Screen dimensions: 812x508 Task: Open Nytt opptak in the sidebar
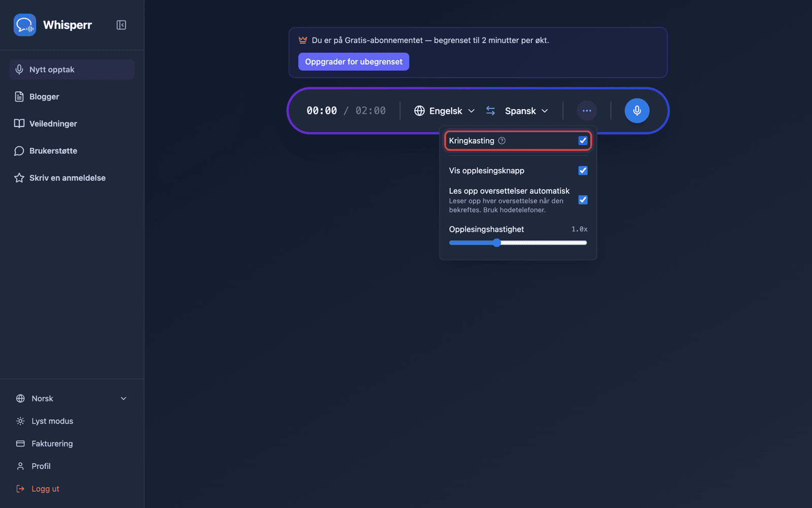tap(72, 70)
